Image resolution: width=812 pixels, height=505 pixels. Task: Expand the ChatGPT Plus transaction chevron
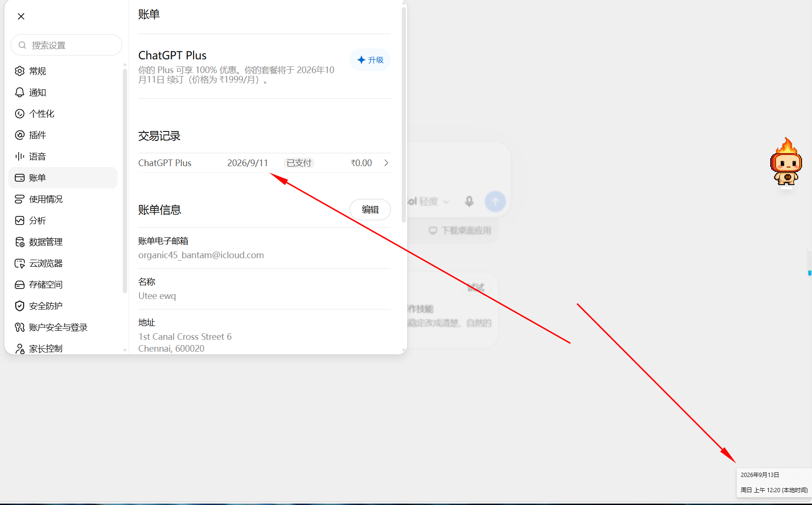(x=386, y=163)
